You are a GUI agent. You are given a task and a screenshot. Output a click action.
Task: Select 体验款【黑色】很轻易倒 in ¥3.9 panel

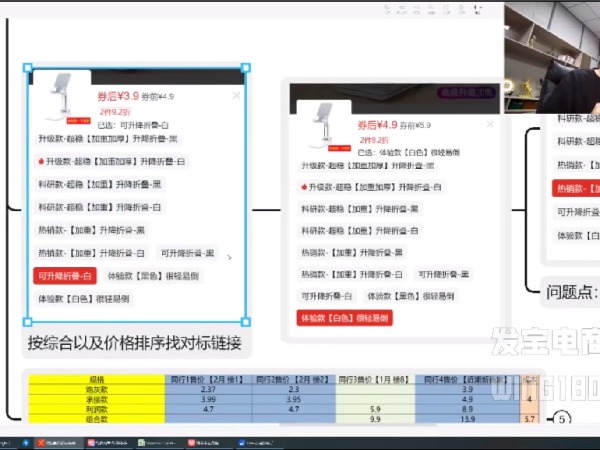(153, 276)
